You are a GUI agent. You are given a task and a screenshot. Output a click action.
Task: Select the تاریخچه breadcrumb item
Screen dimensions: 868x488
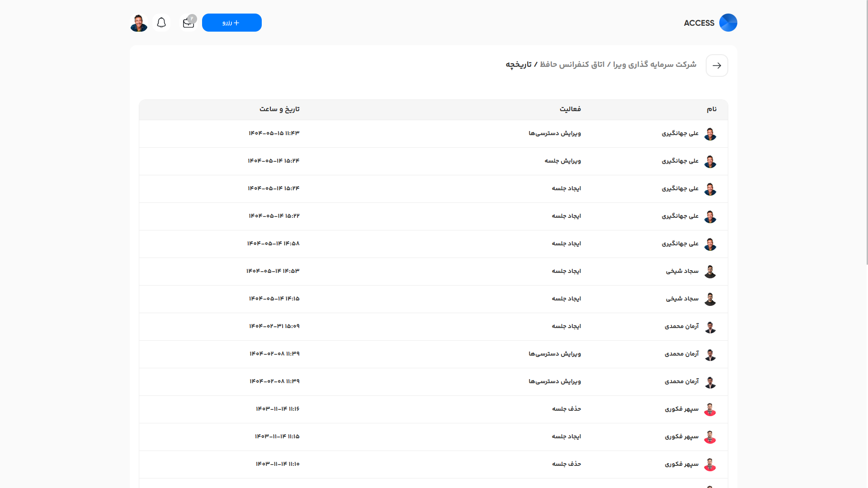(519, 65)
